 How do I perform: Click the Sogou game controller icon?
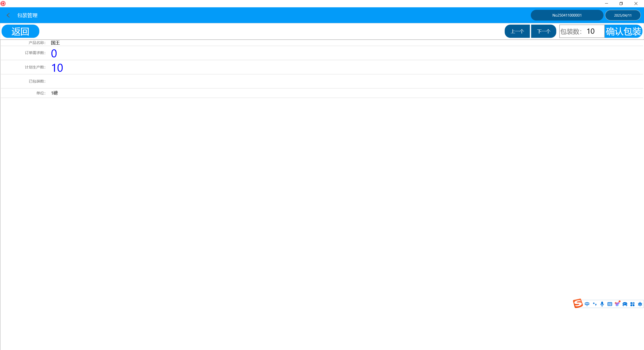[625, 304]
